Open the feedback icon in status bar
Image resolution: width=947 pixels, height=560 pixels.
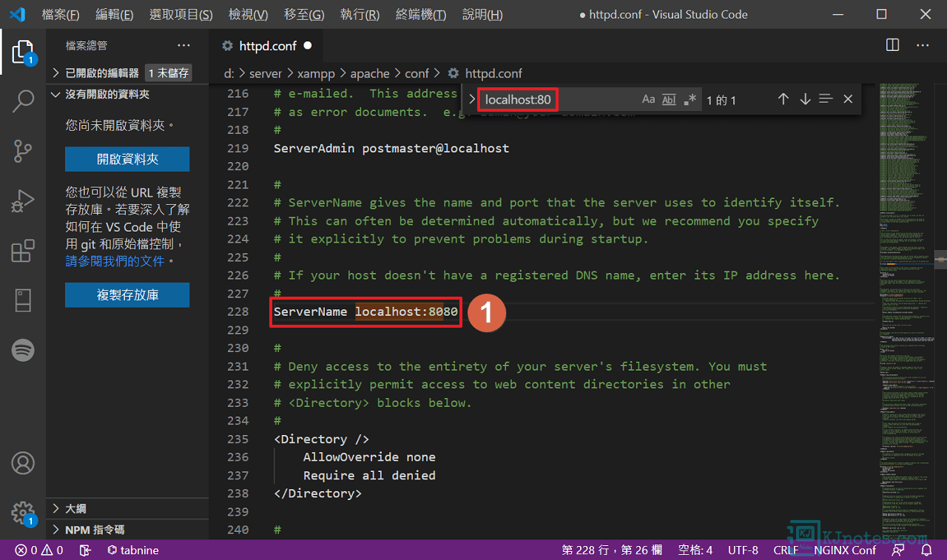pyautogui.click(x=898, y=550)
